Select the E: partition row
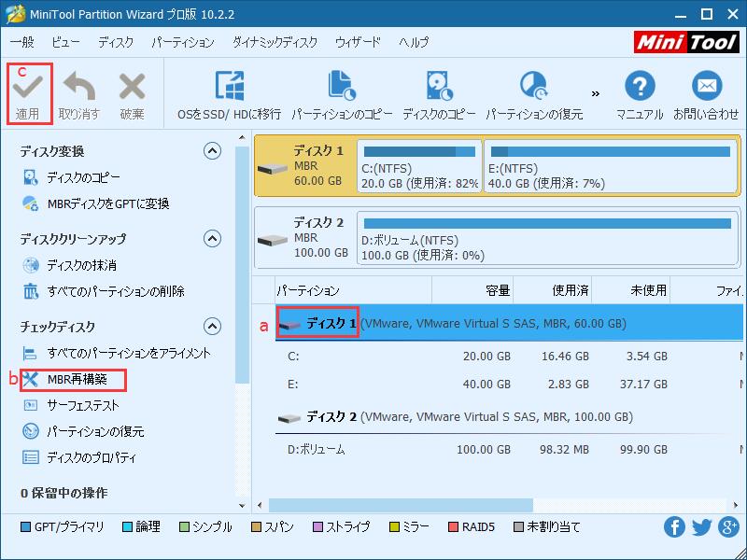The image size is (747, 560). (509, 385)
